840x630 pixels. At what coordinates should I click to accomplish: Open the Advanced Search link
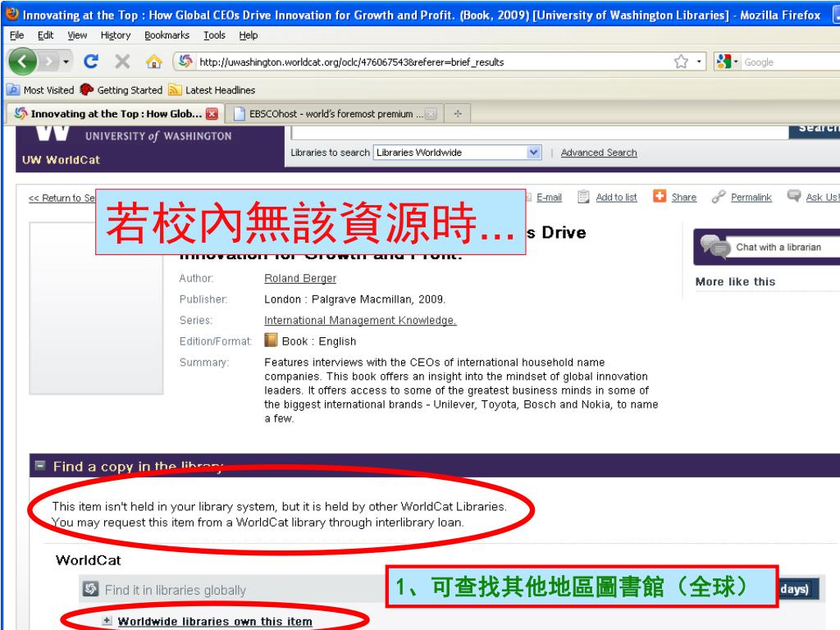pos(599,153)
